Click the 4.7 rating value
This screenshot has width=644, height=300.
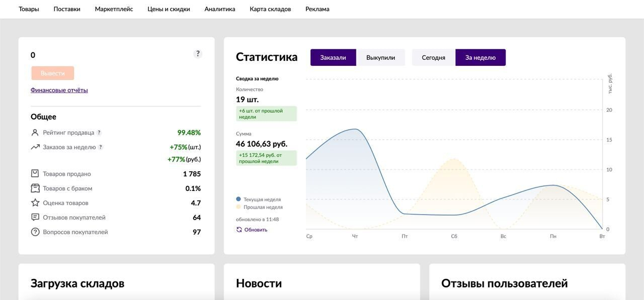pos(196,203)
